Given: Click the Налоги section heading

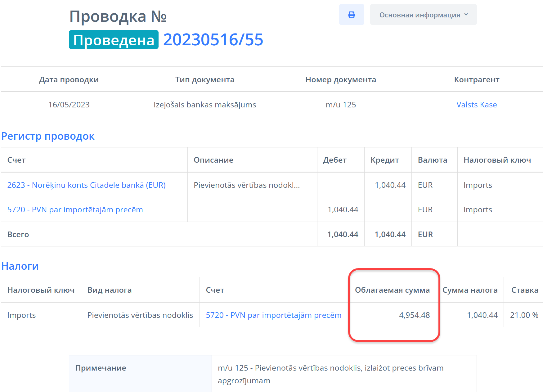Looking at the screenshot, I should click(20, 266).
